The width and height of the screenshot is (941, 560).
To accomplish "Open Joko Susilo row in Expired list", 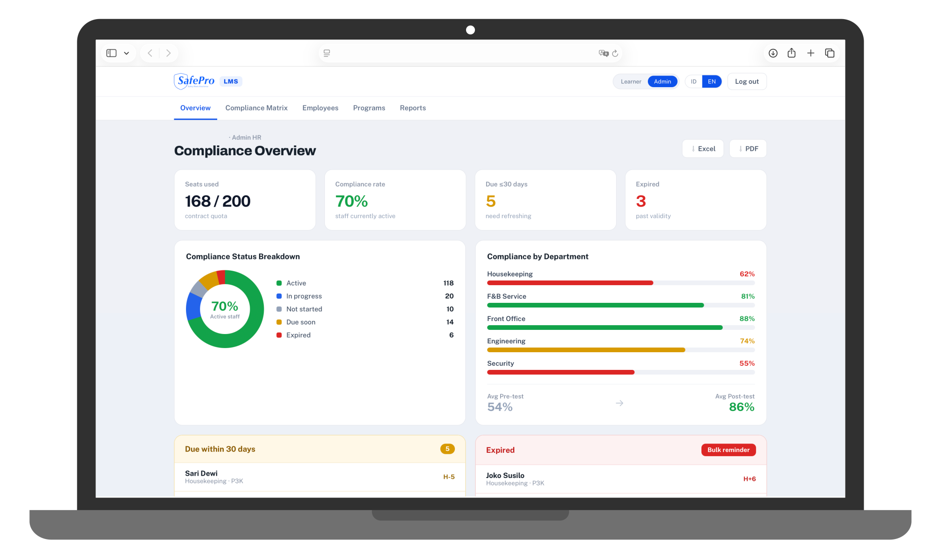I will click(621, 479).
